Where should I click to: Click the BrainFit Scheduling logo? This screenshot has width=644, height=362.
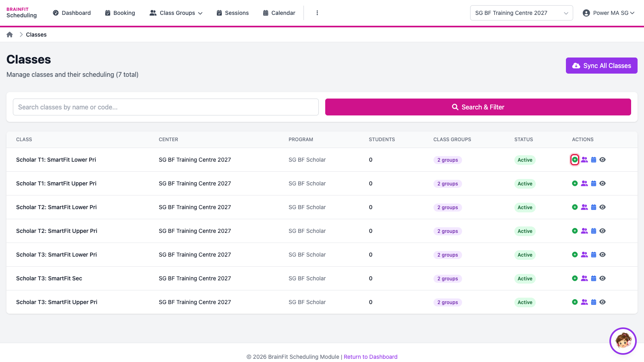22,12
